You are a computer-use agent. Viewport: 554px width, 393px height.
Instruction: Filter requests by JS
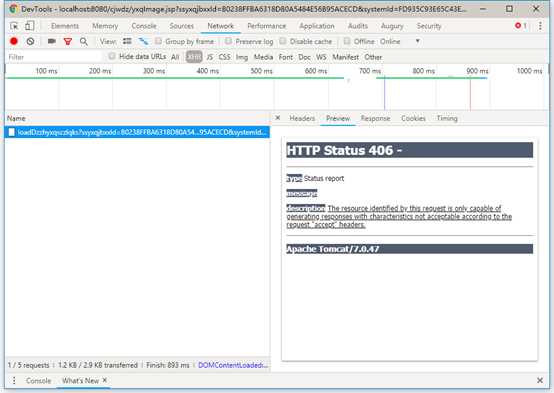point(210,57)
